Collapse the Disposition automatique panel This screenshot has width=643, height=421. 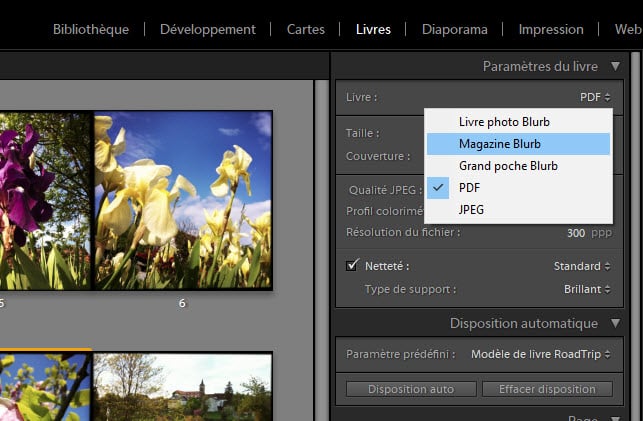(x=615, y=323)
